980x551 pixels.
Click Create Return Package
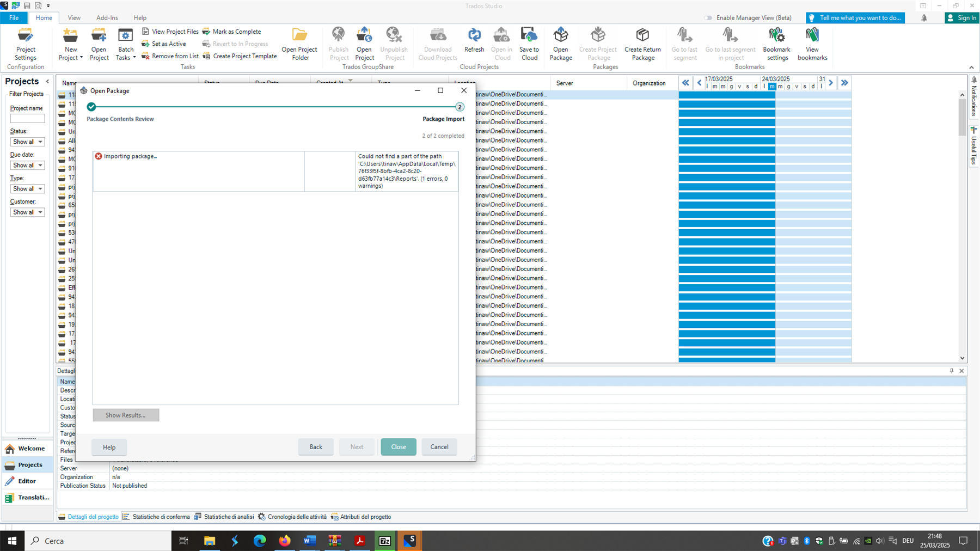(x=643, y=44)
